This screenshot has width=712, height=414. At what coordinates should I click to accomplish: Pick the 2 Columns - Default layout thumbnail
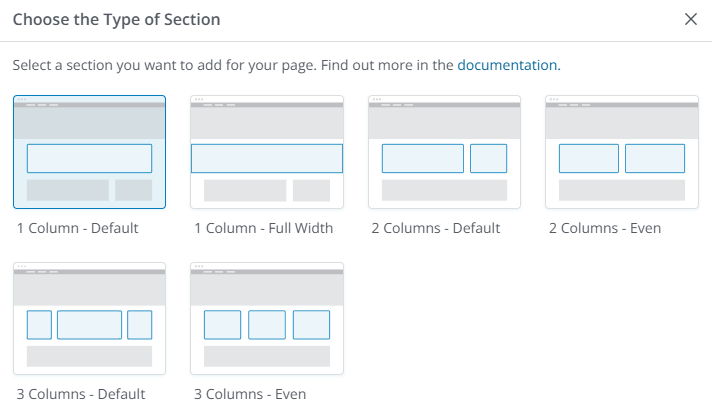pos(444,152)
